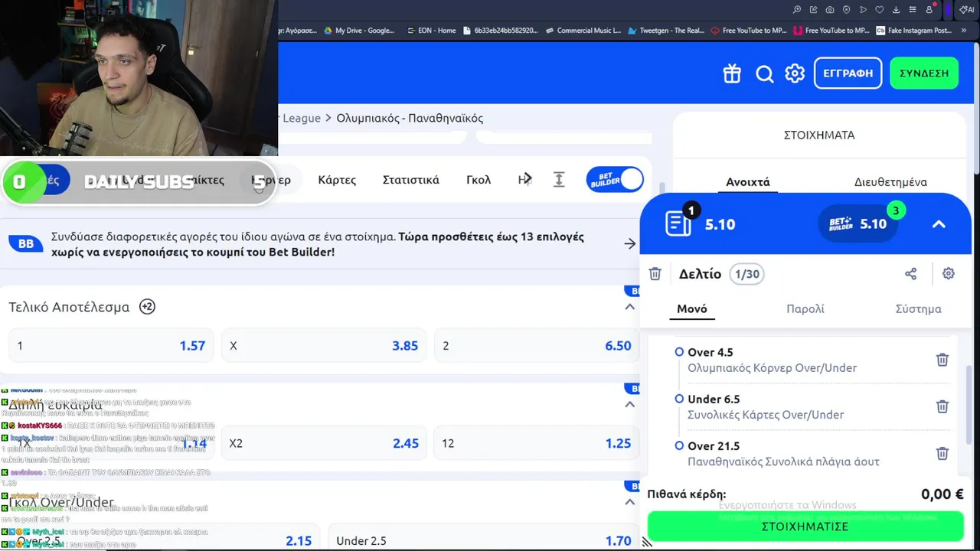Pick away win odds 6.50

(536, 346)
